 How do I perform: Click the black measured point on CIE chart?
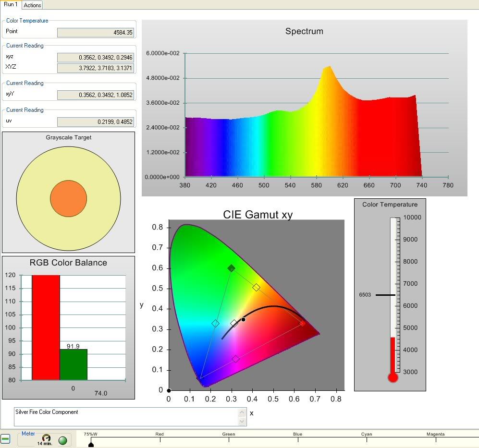coord(244,319)
